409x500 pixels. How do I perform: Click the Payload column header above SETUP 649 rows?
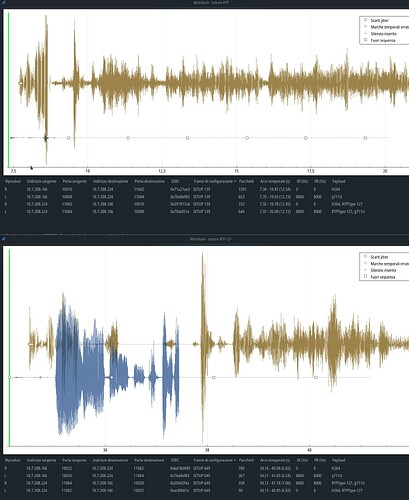339,460
